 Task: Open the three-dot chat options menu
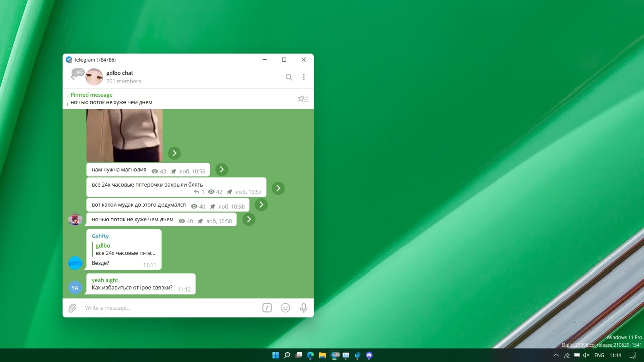(x=304, y=77)
